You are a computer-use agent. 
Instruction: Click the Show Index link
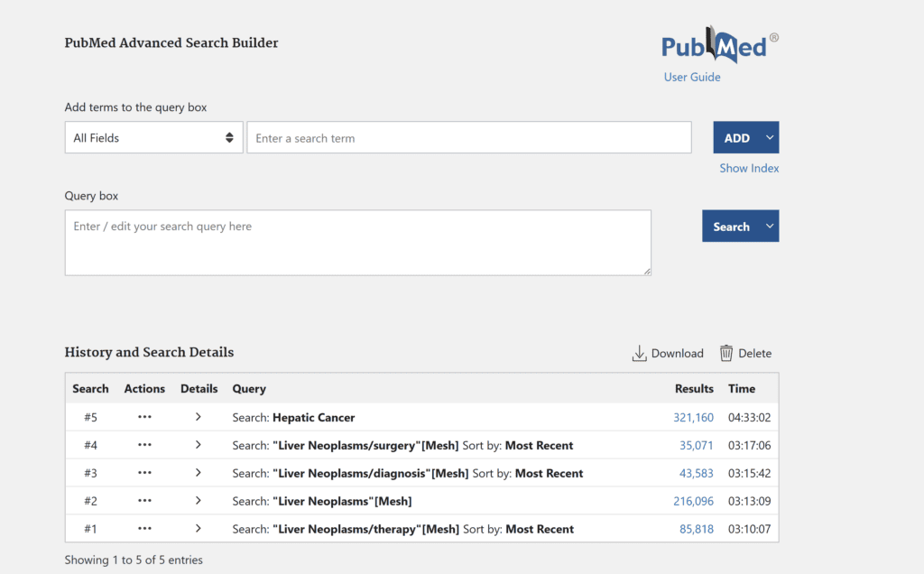click(749, 169)
